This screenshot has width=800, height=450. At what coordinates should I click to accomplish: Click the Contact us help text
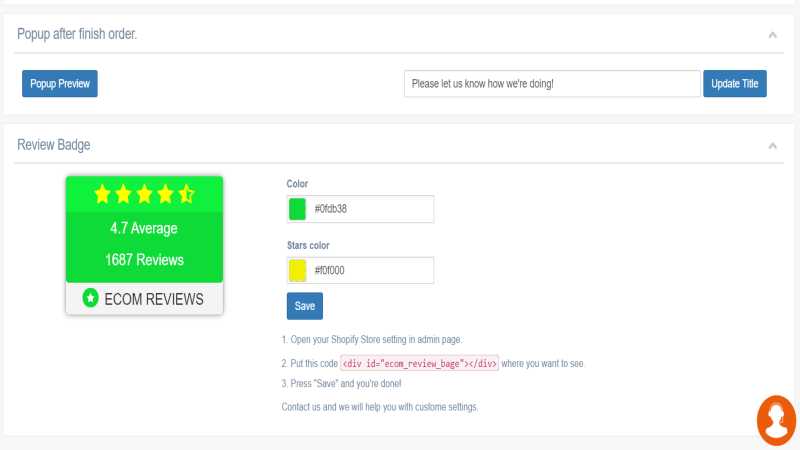coord(380,407)
